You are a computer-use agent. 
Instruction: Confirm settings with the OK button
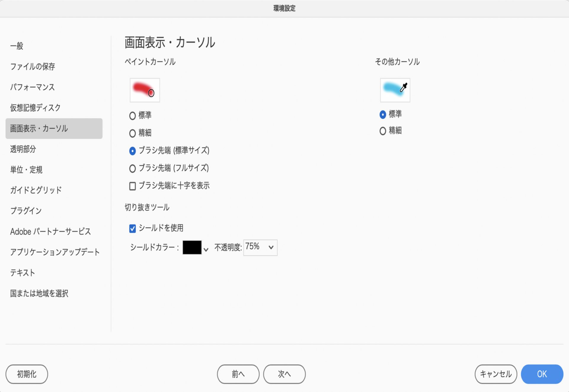pyautogui.click(x=542, y=374)
